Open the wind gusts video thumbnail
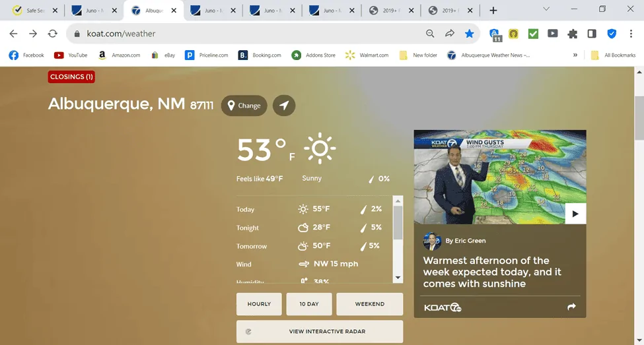 [x=500, y=177]
